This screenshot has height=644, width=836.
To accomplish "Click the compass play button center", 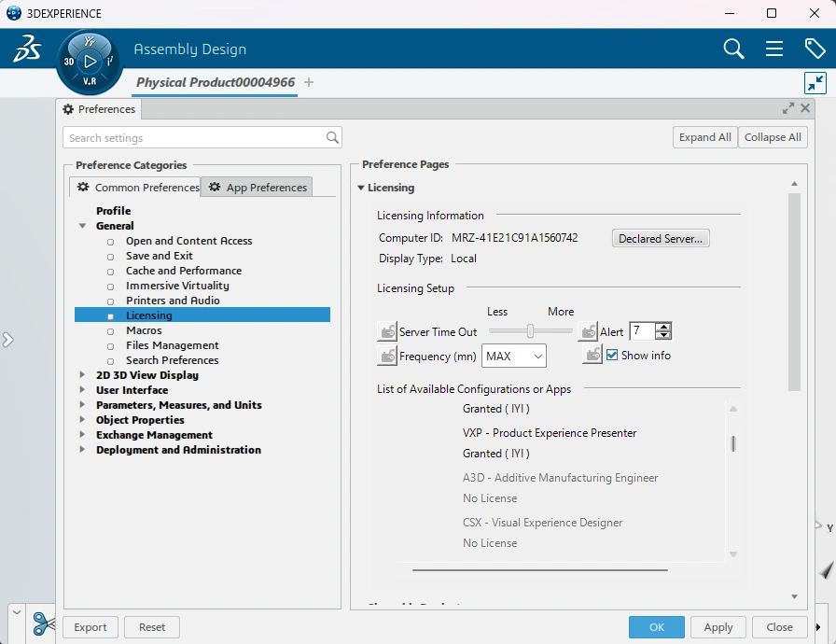I will pos(91,62).
